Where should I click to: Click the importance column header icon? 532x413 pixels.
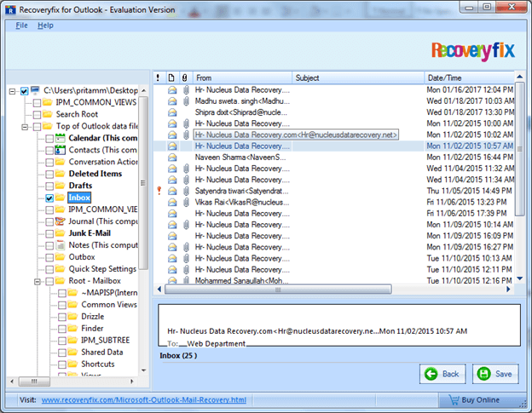click(x=158, y=78)
